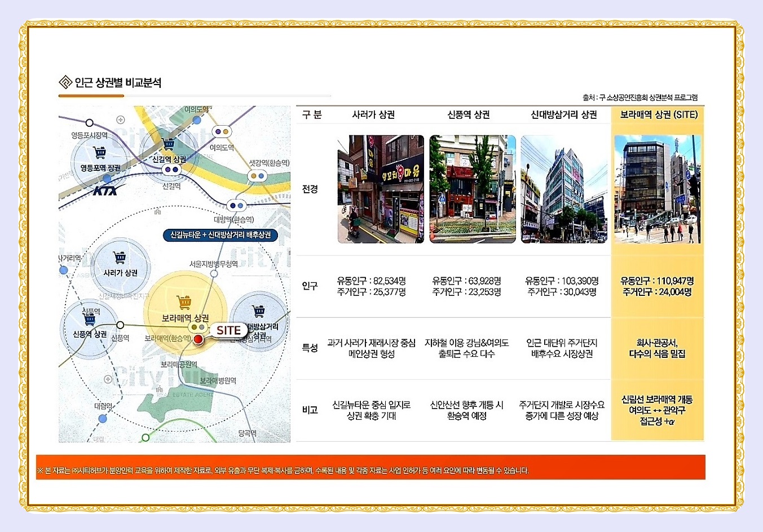Click the orange footer disclaimer banner
The image size is (763, 532).
click(x=371, y=467)
